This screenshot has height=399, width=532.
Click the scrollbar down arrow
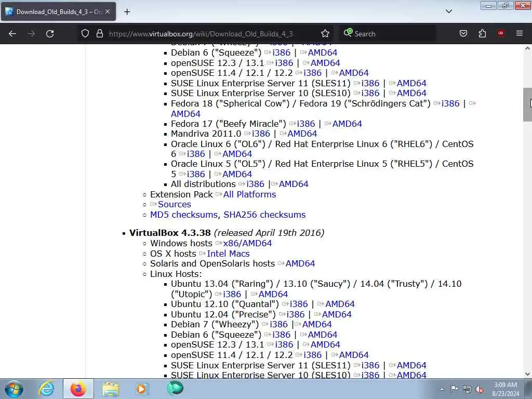[x=527, y=374]
